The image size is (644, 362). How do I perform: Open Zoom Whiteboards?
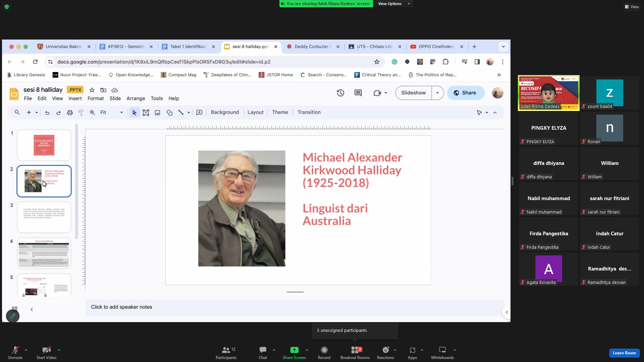click(442, 353)
